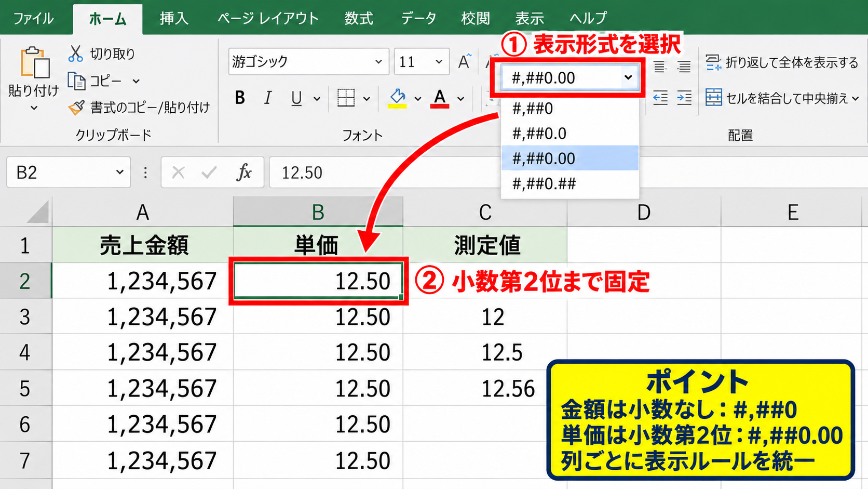Choose the #,##0.## format option
The height and width of the screenshot is (489, 868).
[569, 183]
